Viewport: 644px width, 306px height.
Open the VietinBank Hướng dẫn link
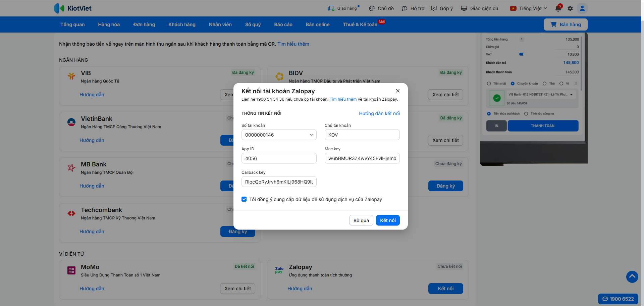[92, 140]
